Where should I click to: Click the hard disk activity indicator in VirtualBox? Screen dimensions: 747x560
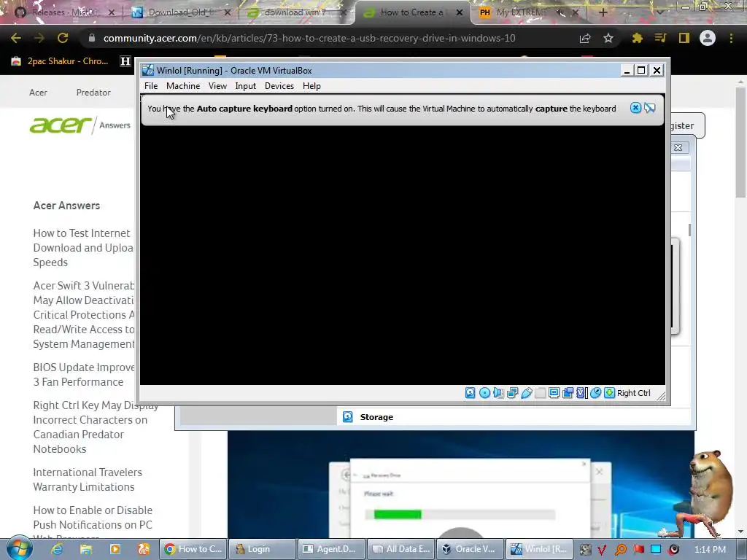point(471,393)
